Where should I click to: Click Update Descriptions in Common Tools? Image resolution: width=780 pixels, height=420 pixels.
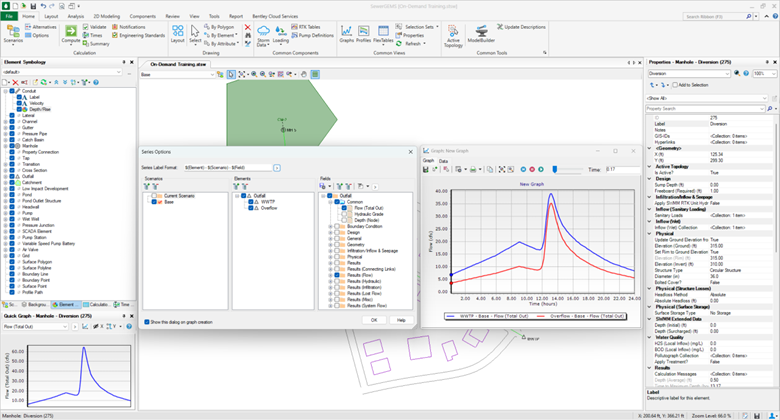pyautogui.click(x=521, y=27)
